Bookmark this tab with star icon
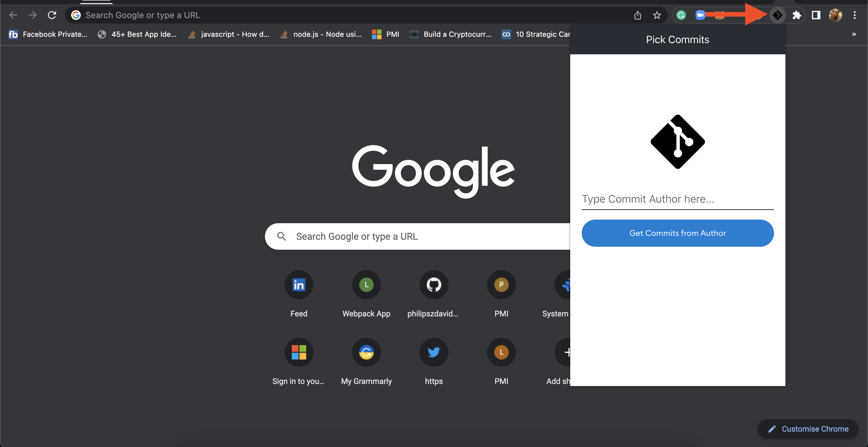This screenshot has width=868, height=447. 657,15
